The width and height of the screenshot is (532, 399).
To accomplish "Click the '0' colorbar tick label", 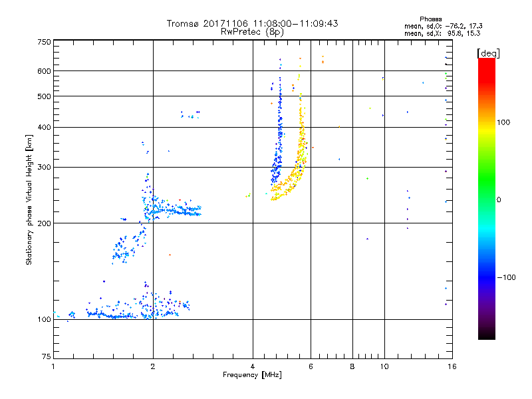I will [x=499, y=200].
